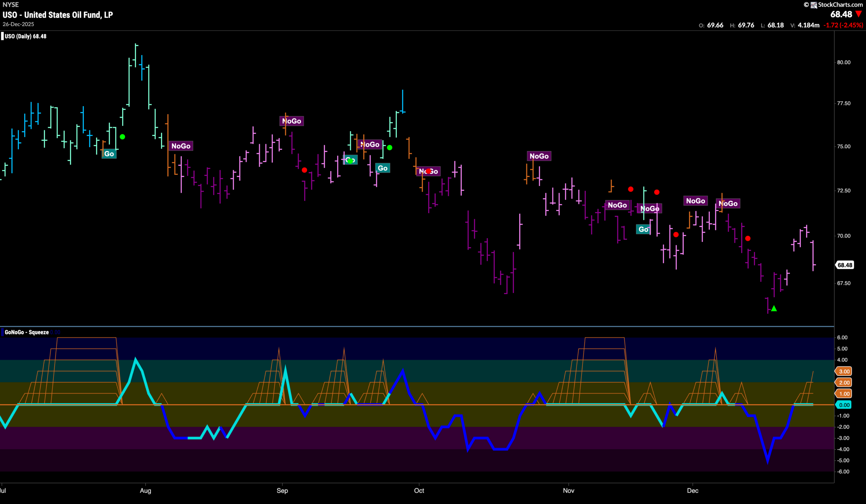Click the Go label in late November
The width and height of the screenshot is (866, 504).
[x=643, y=229]
